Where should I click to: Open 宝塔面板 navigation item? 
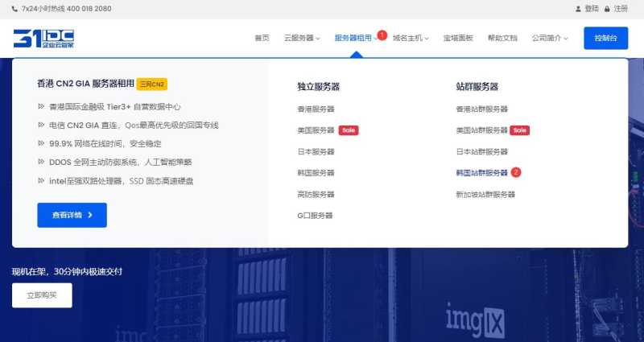[x=458, y=38]
